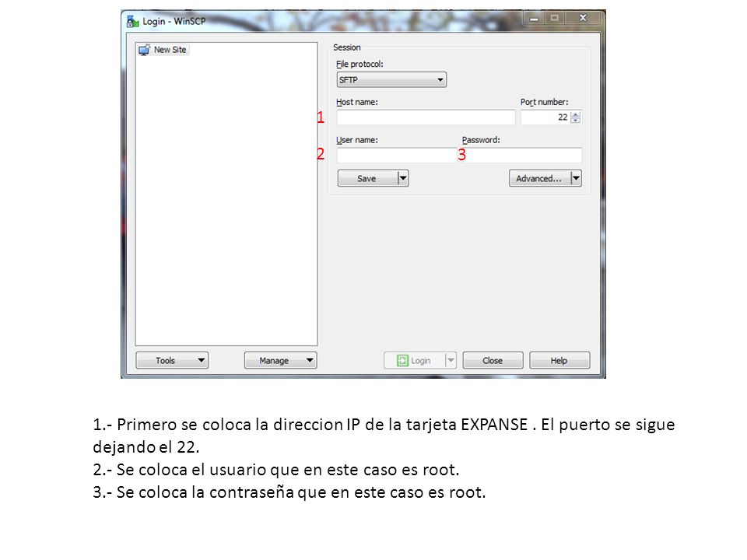
Task: Click the Advanced... button
Action: pyautogui.click(x=539, y=179)
